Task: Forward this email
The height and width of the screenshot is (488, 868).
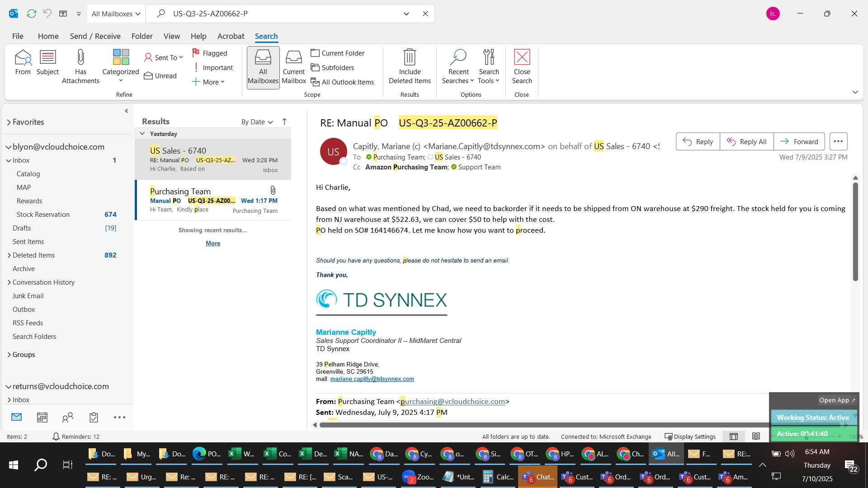Action: (799, 141)
